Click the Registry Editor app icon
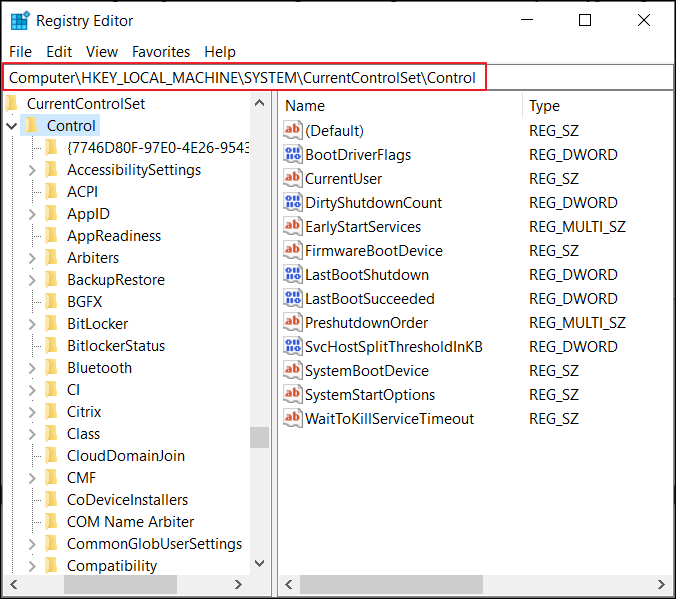 pos(19,20)
